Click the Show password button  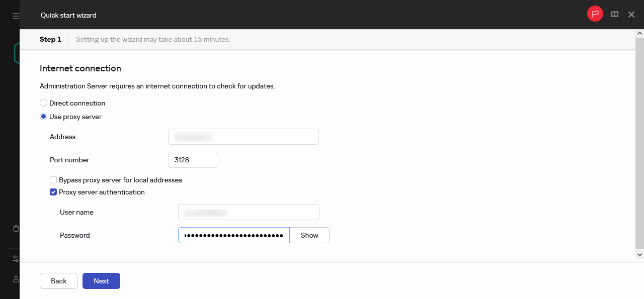309,235
